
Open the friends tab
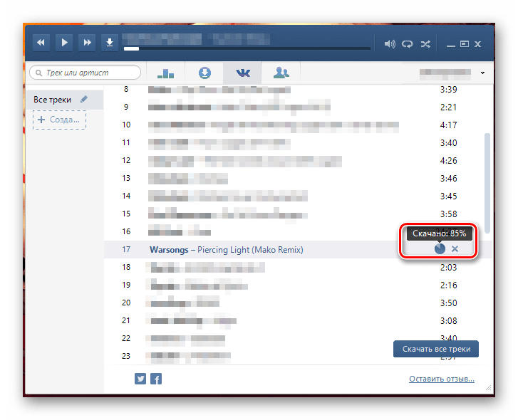[281, 73]
